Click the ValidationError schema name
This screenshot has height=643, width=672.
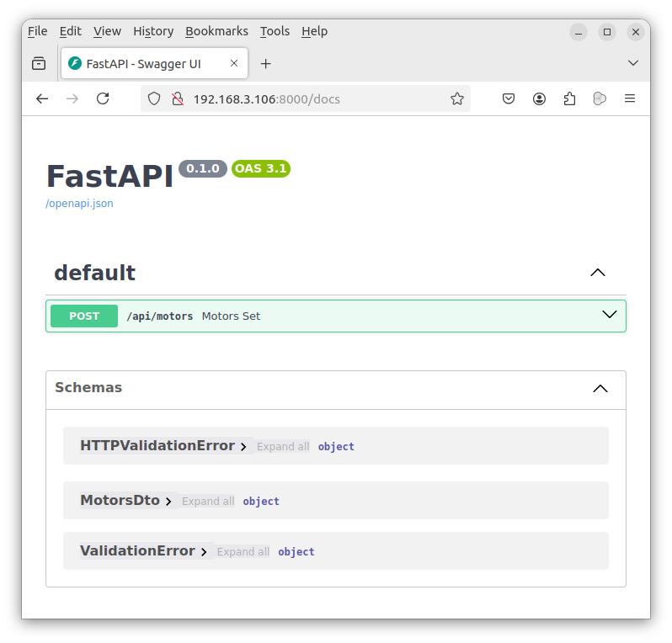(137, 551)
